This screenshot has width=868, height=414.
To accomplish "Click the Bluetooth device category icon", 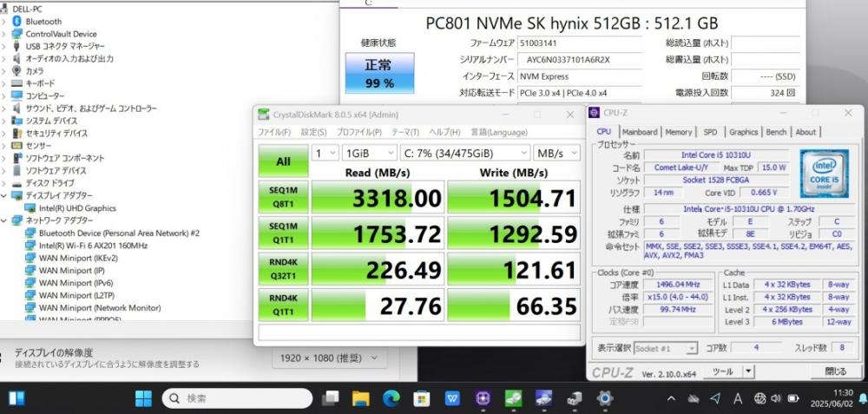I will coord(16,21).
